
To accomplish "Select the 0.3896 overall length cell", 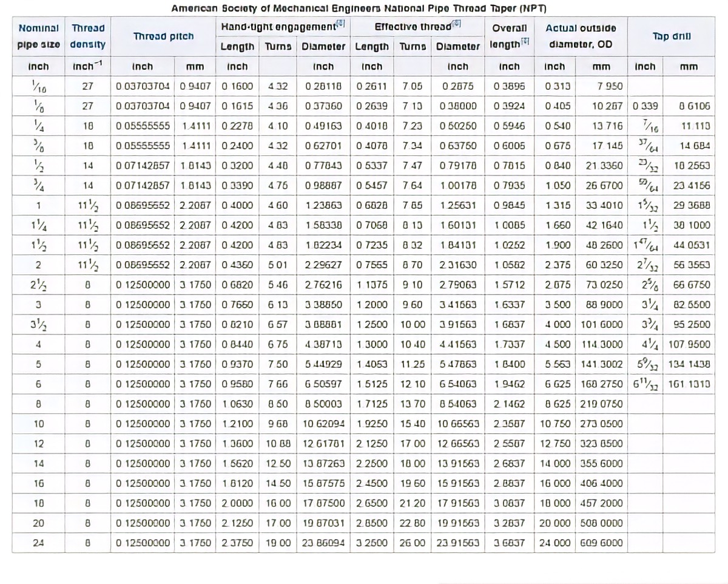I will click(509, 86).
